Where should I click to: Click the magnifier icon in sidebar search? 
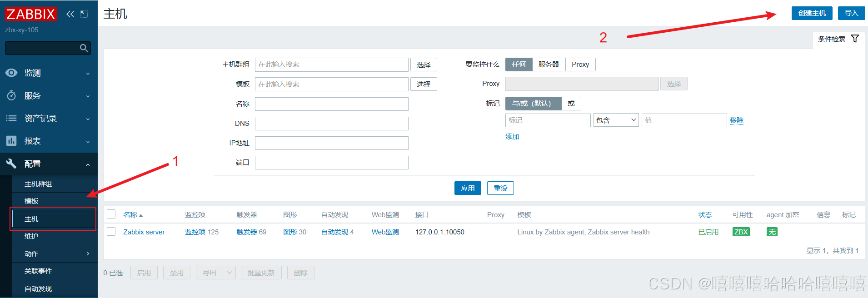coord(84,48)
